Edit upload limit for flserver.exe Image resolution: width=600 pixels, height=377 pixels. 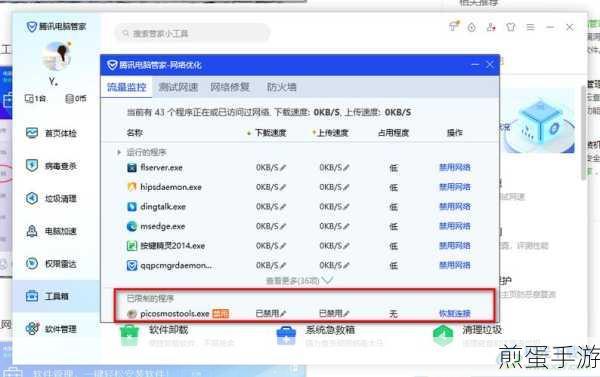(x=346, y=168)
